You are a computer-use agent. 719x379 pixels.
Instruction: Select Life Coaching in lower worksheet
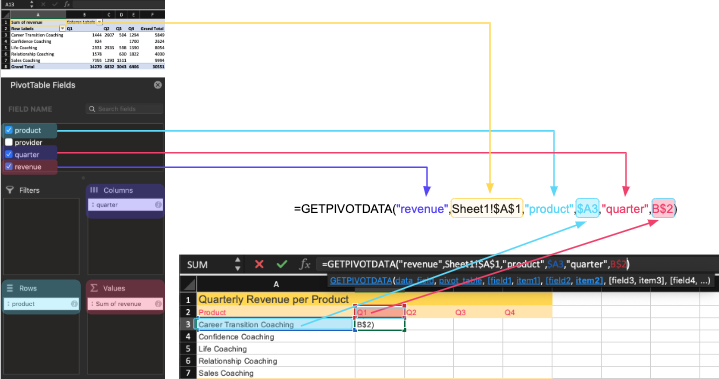click(x=276, y=349)
